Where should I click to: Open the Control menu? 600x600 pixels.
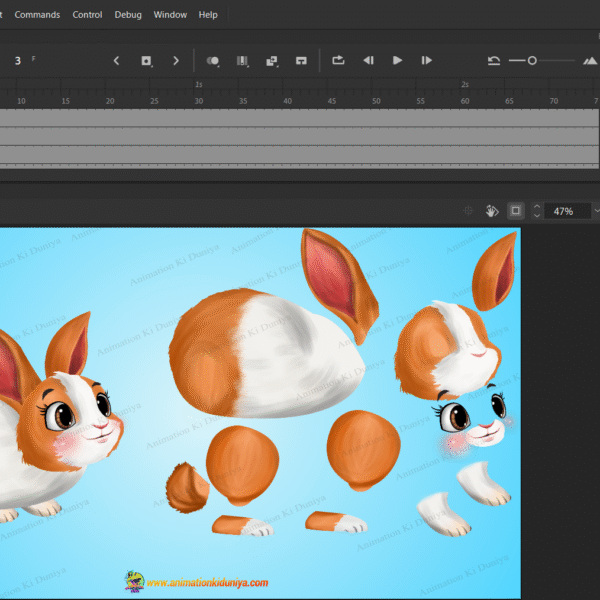tap(87, 15)
